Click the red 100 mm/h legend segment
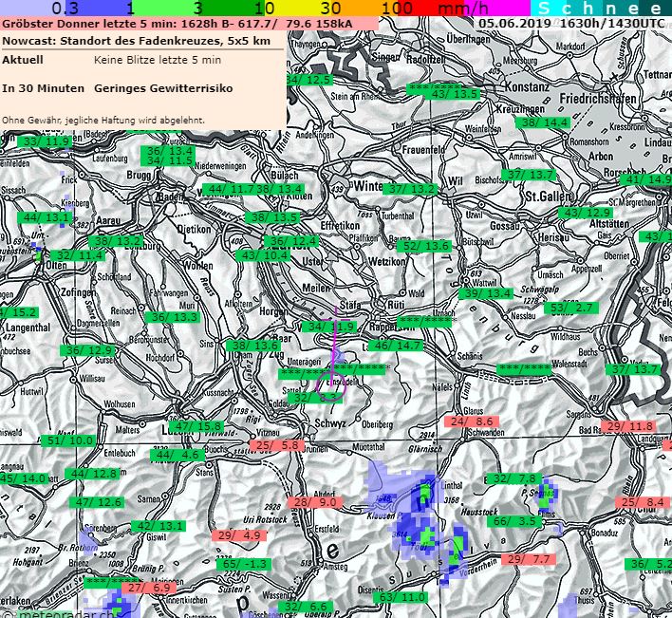The image size is (672, 618). click(433, 8)
